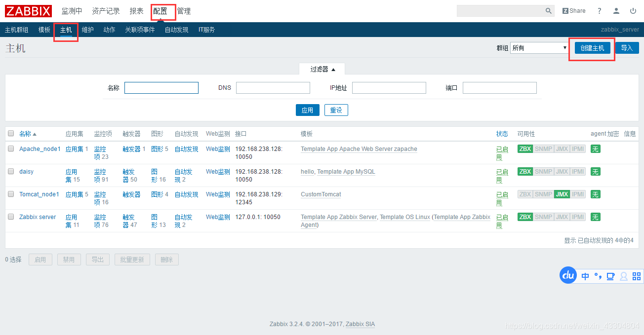Open the 资产记录 top menu
The height and width of the screenshot is (335, 644).
pos(106,11)
